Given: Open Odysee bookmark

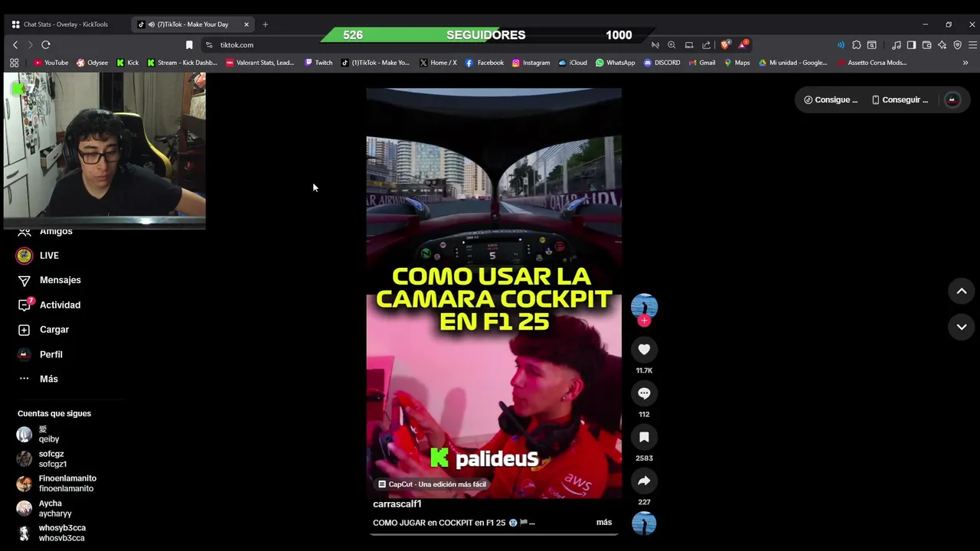Looking at the screenshot, I should point(92,63).
